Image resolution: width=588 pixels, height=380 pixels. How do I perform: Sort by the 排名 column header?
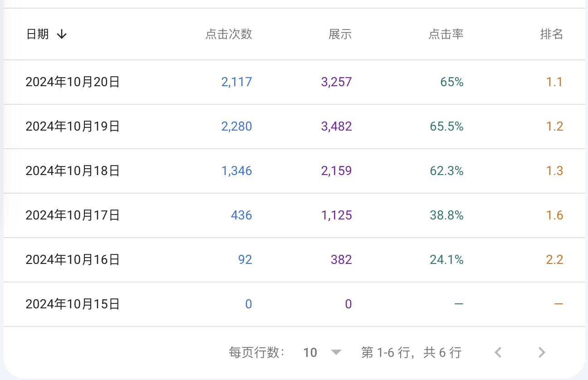(x=552, y=34)
